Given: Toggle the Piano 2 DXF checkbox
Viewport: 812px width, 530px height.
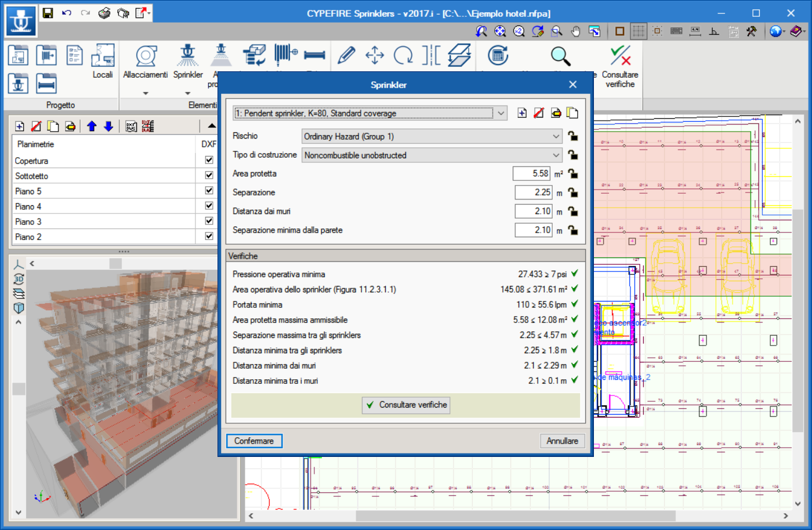Looking at the screenshot, I should pyautogui.click(x=209, y=236).
